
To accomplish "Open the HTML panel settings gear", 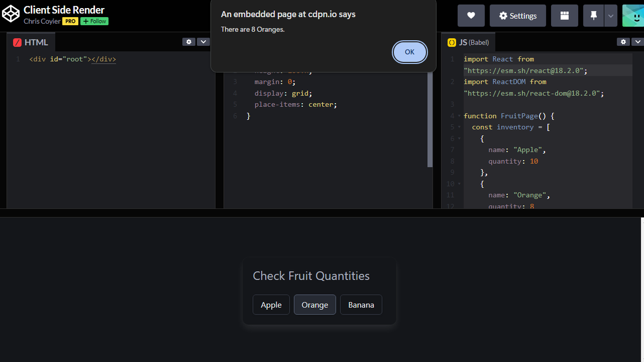I will point(188,41).
